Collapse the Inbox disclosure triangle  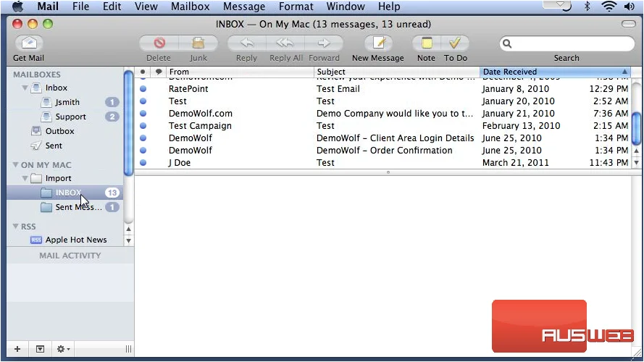pyautogui.click(x=25, y=88)
